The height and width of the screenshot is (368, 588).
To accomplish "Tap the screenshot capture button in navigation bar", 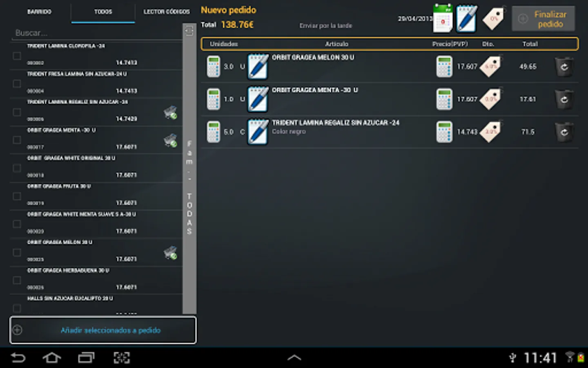I will click(x=122, y=358).
